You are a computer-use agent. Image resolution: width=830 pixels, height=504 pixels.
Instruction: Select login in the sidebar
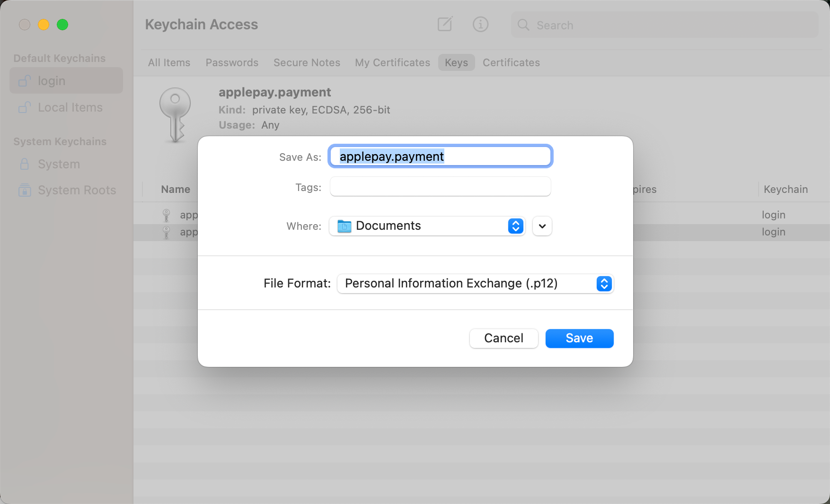[66, 81]
